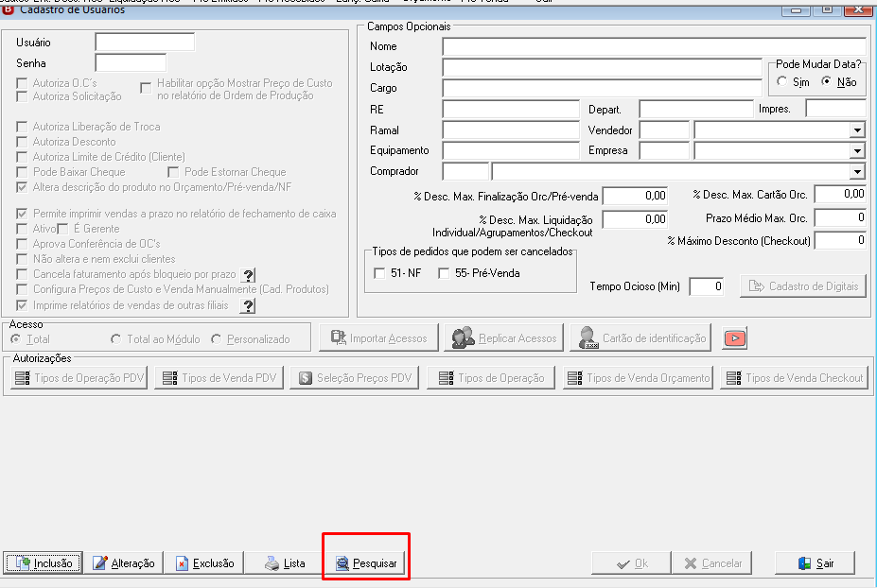The width and height of the screenshot is (877, 588).
Task: Click into the Usuário input field
Action: pos(145,42)
